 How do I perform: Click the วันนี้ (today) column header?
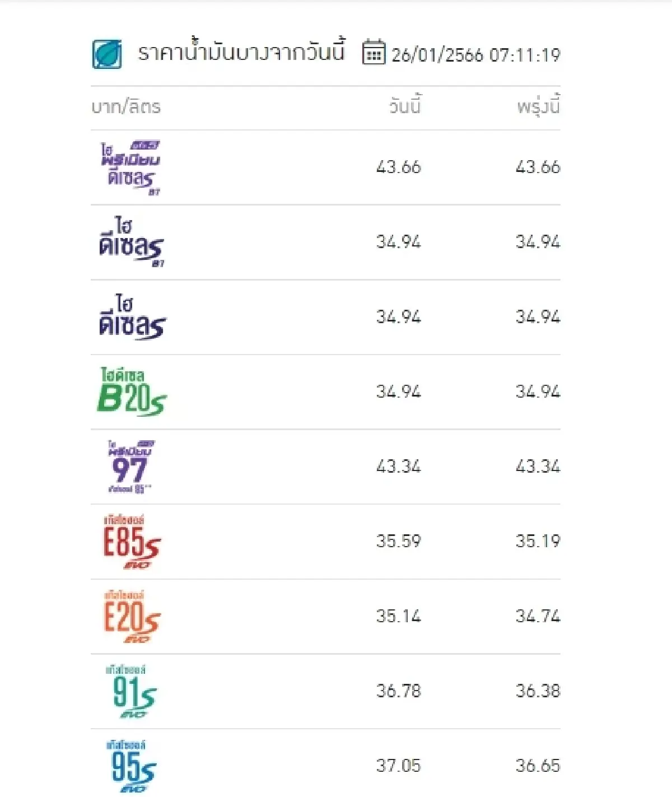[405, 106]
